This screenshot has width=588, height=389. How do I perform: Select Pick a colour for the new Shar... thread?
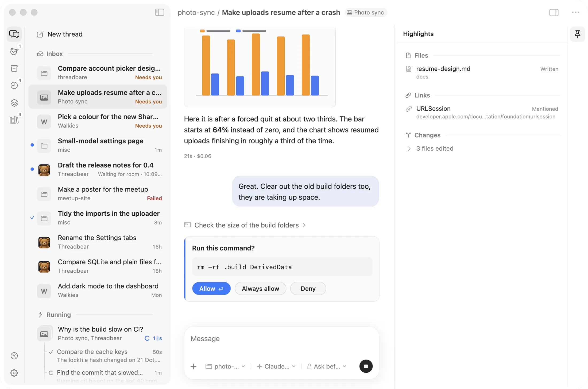tap(98, 121)
